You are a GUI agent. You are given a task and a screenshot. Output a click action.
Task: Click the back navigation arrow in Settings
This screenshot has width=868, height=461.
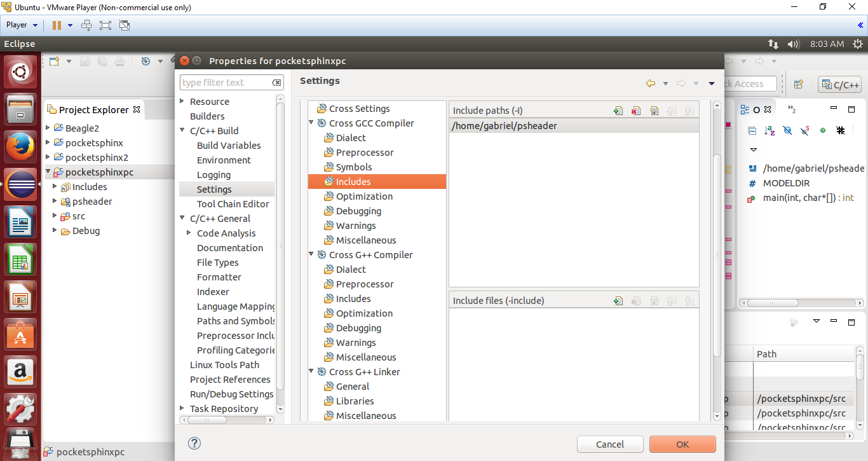[x=650, y=83]
